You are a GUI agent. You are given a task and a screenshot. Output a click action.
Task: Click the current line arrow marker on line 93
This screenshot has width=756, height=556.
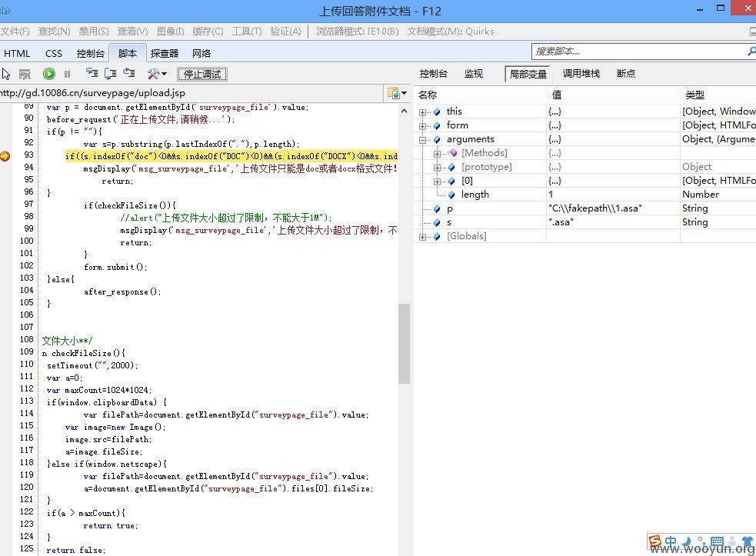tap(5, 156)
